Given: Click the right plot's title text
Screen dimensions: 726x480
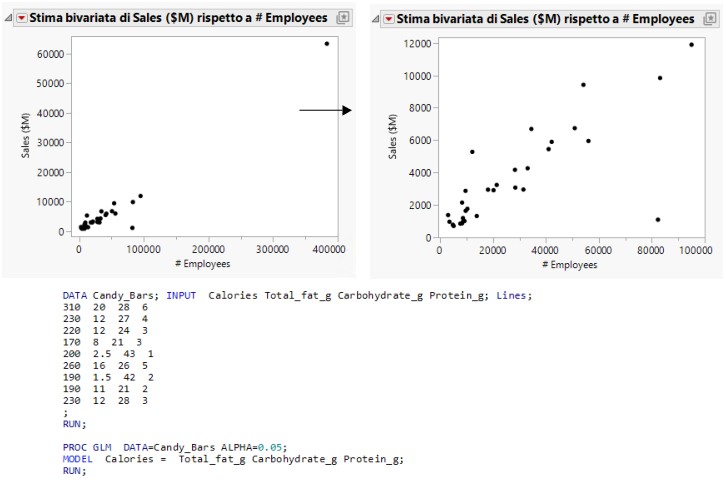Looking at the screenshot, I should (545, 19).
